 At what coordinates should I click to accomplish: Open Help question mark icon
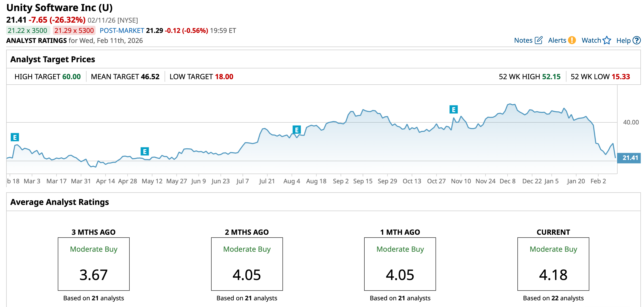637,40
